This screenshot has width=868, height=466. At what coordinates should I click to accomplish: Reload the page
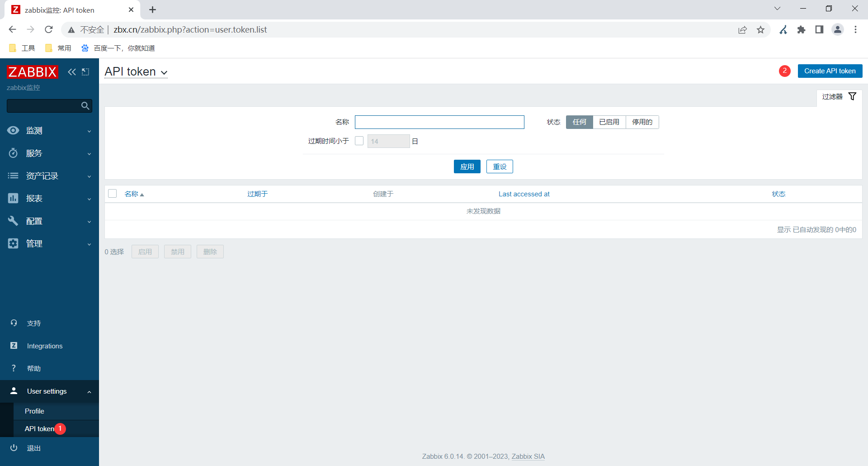click(49, 29)
